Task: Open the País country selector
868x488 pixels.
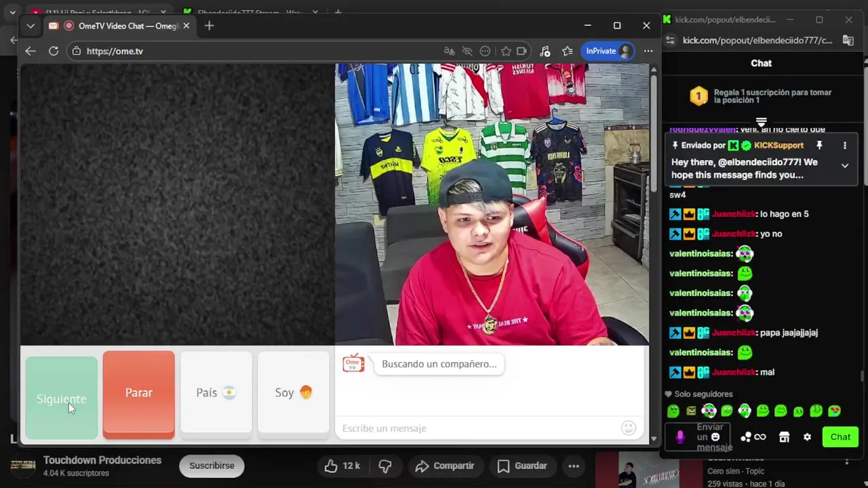Action: pyautogui.click(x=216, y=392)
